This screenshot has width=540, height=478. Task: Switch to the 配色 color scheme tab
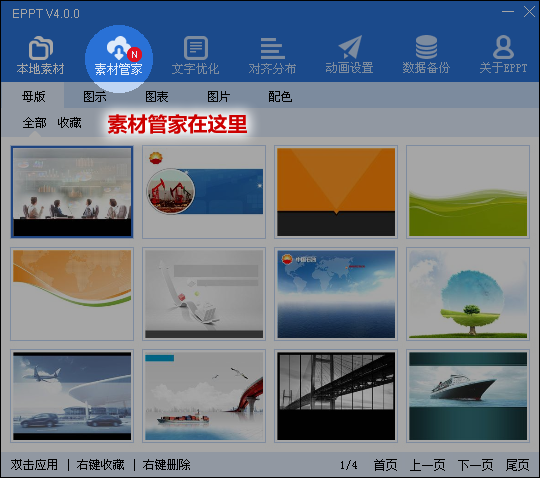[280, 96]
